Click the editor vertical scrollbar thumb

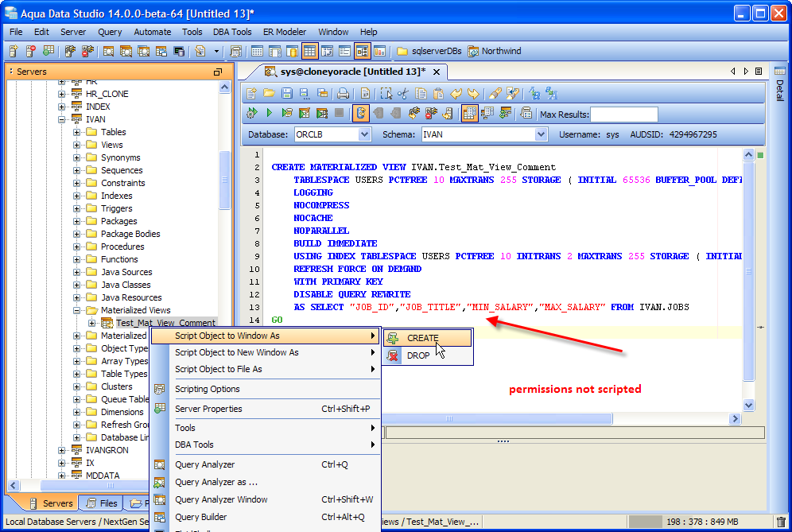pyautogui.click(x=749, y=271)
